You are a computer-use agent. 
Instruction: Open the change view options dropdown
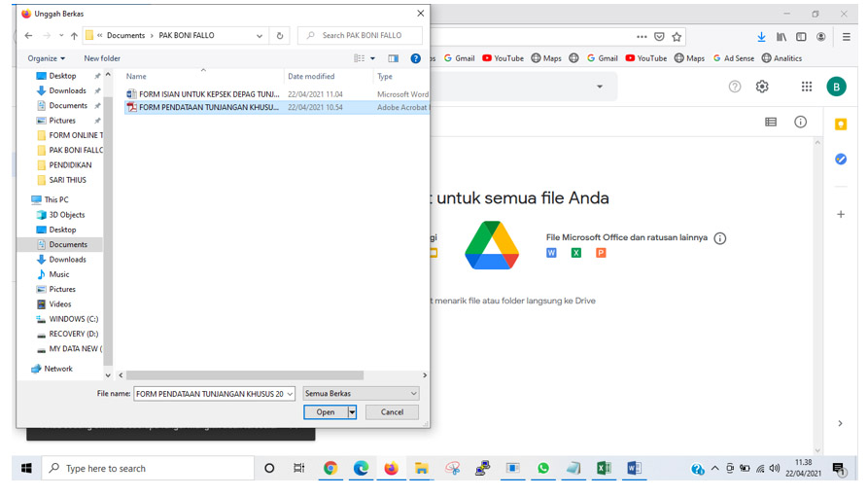click(373, 58)
